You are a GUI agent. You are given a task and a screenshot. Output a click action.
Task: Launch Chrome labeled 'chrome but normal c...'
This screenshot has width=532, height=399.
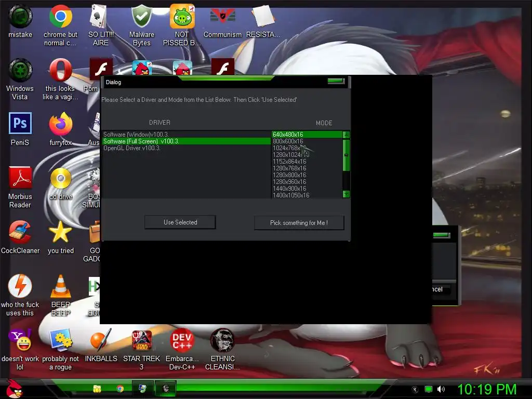(60, 16)
